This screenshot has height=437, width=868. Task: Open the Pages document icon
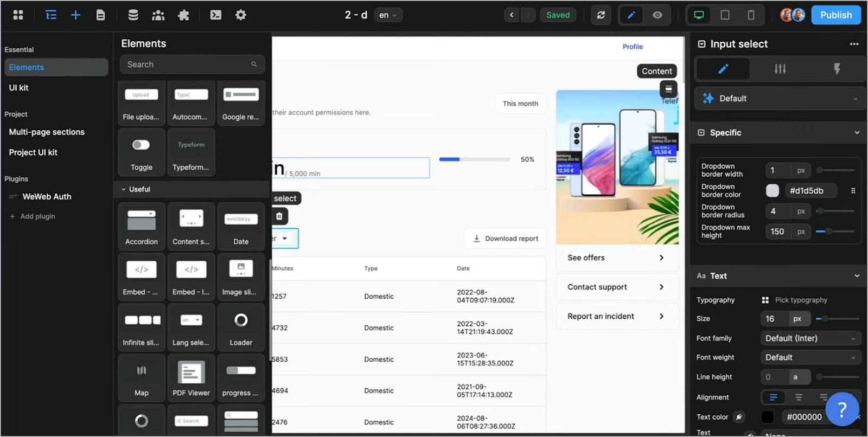click(x=100, y=15)
